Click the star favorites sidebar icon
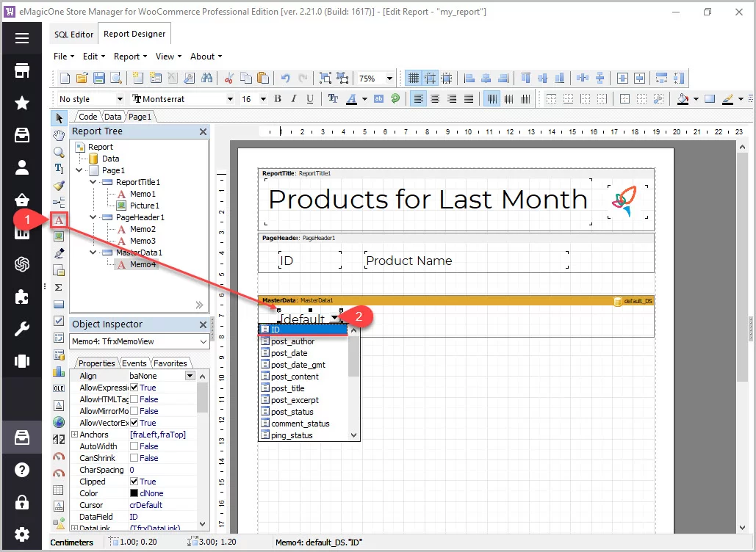The width and height of the screenshot is (756, 552). (x=22, y=103)
